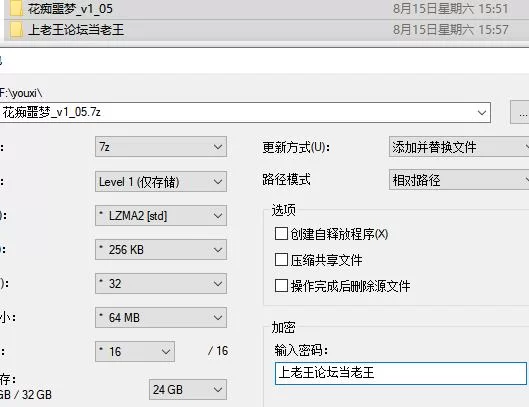
Task: Click the 输入密码: label
Action: (x=301, y=350)
